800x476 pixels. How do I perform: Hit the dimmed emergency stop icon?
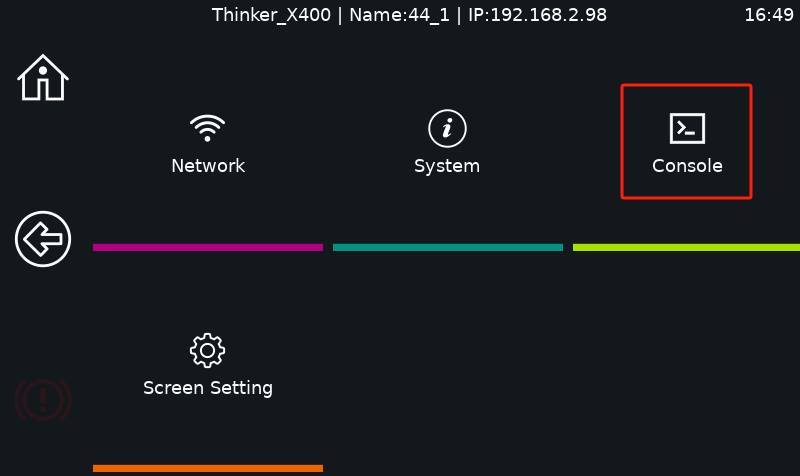click(x=43, y=399)
